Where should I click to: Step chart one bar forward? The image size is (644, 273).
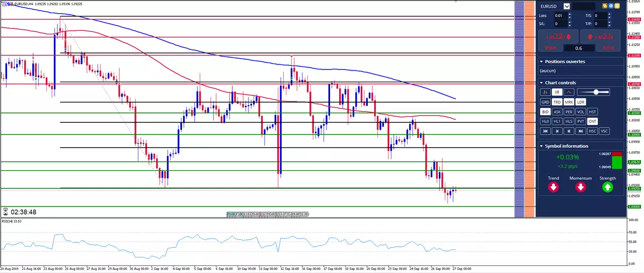[x=569, y=131]
